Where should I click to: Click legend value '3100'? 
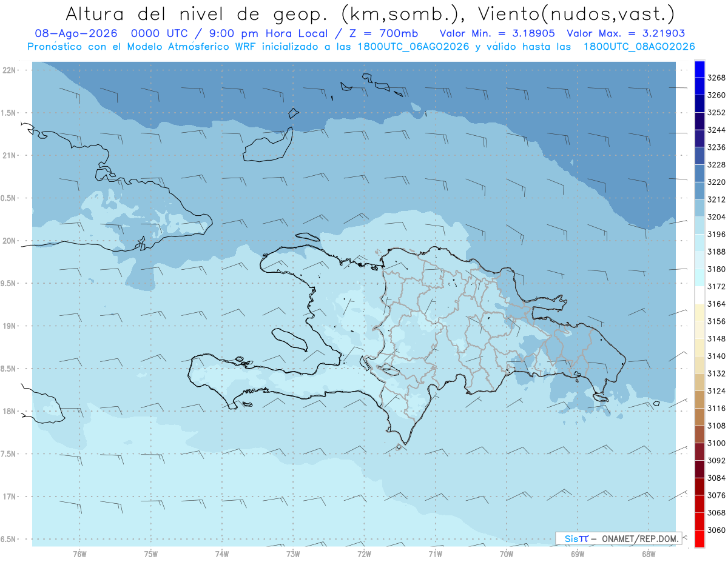(x=716, y=443)
